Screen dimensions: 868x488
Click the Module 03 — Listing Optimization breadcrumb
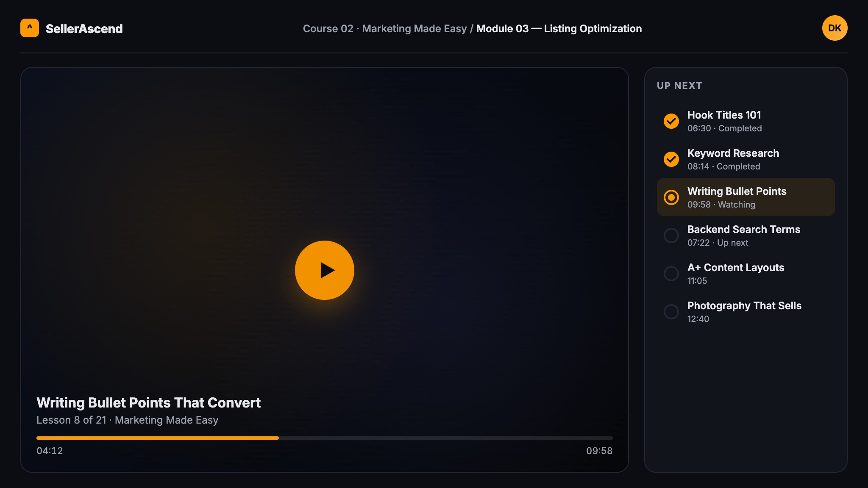559,28
